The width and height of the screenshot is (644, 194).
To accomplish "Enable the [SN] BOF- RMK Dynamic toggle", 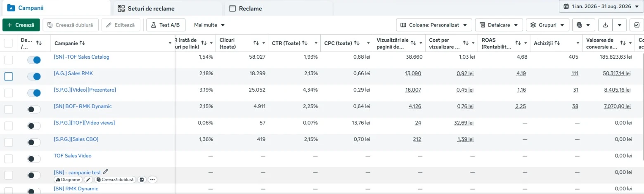I will pos(34,109).
